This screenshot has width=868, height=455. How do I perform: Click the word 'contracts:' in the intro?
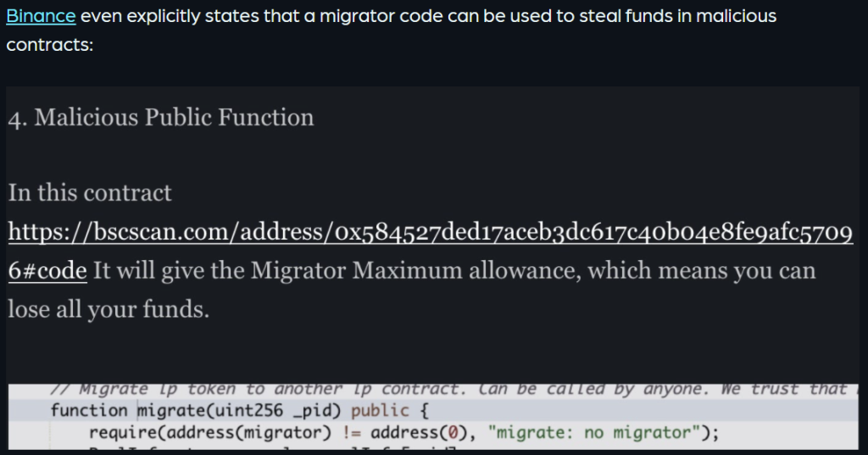(50, 44)
